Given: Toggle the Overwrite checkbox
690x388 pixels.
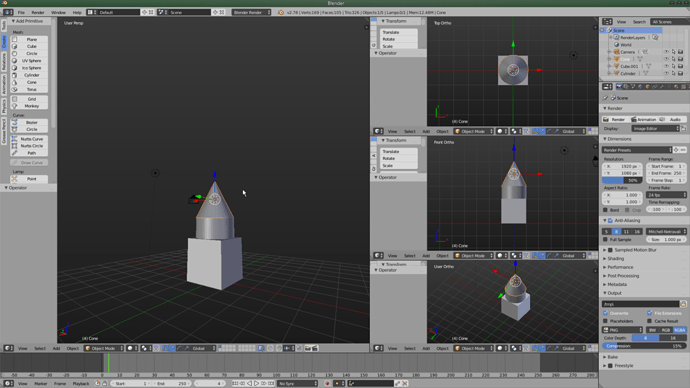Looking at the screenshot, I should point(606,313).
